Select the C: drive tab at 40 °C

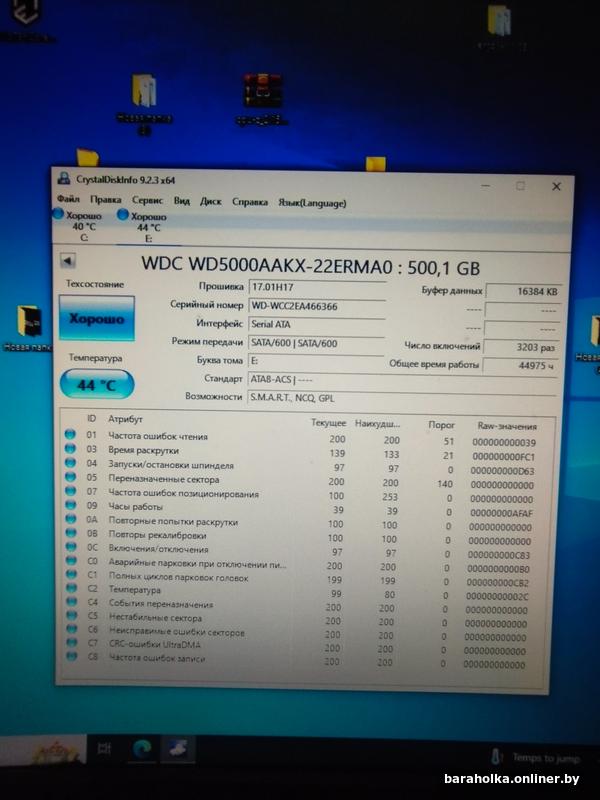(78, 226)
